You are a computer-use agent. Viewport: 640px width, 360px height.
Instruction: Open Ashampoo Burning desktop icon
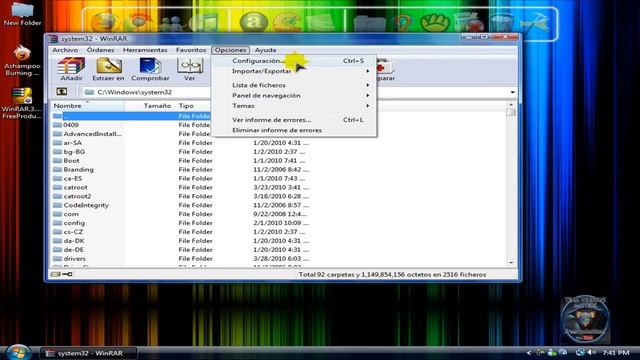[x=22, y=60]
